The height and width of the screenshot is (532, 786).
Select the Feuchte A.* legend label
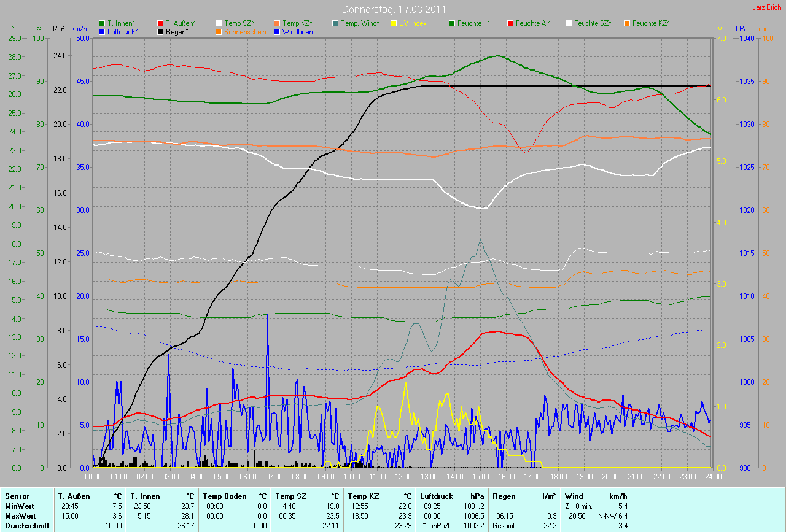(x=533, y=23)
